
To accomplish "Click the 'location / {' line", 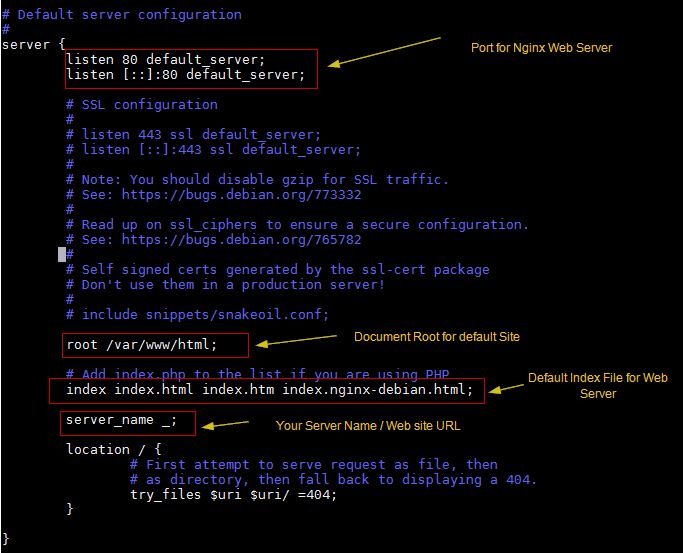I will [x=114, y=450].
